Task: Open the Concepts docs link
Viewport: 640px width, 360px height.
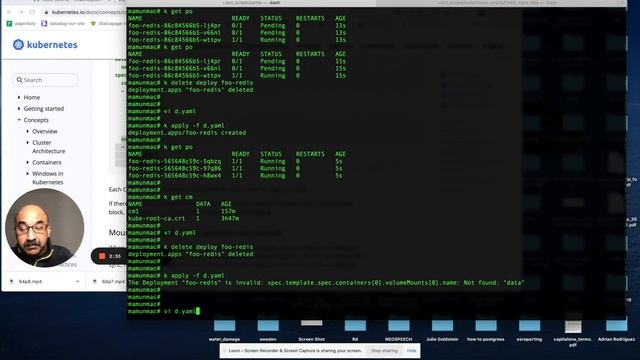Action: (36, 120)
